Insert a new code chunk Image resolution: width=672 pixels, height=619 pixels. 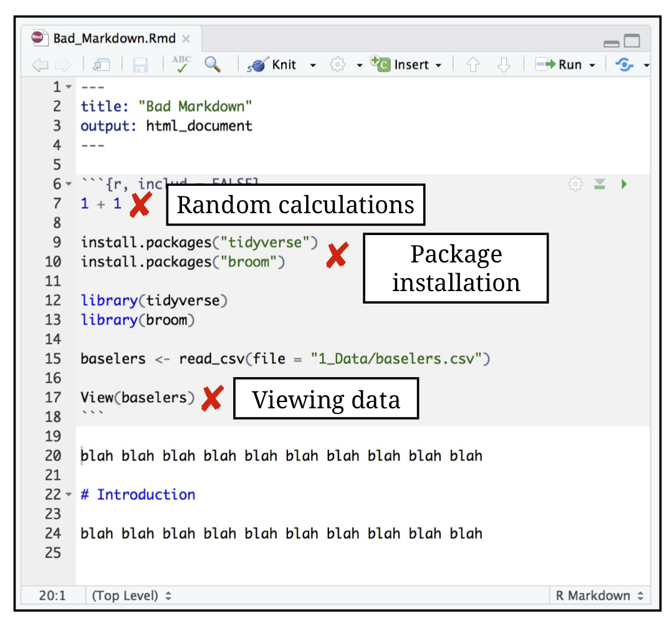point(400,64)
